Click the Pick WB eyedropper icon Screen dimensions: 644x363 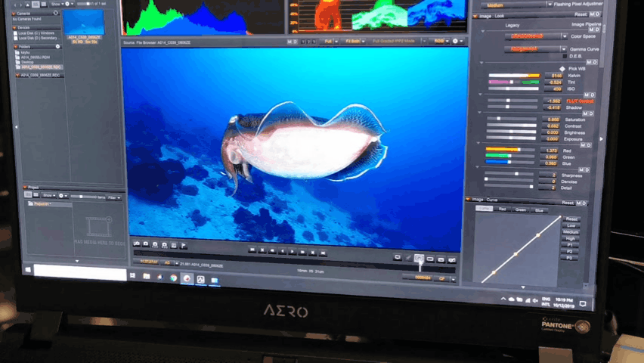(562, 68)
